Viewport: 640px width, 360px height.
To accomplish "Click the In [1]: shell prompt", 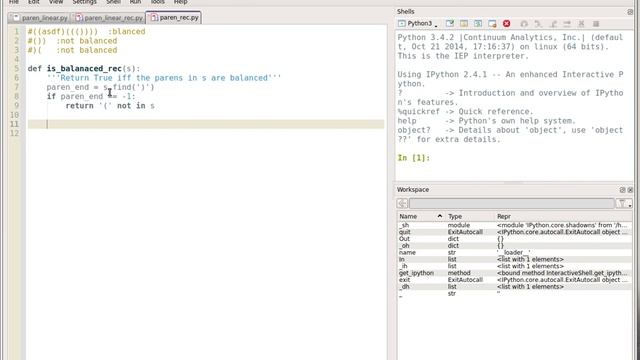I will click(x=413, y=158).
